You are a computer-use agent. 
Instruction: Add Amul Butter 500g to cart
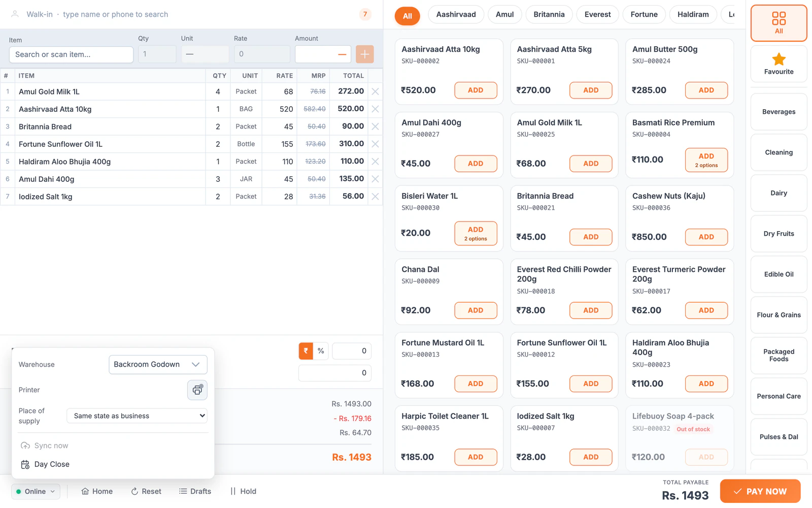[706, 90]
